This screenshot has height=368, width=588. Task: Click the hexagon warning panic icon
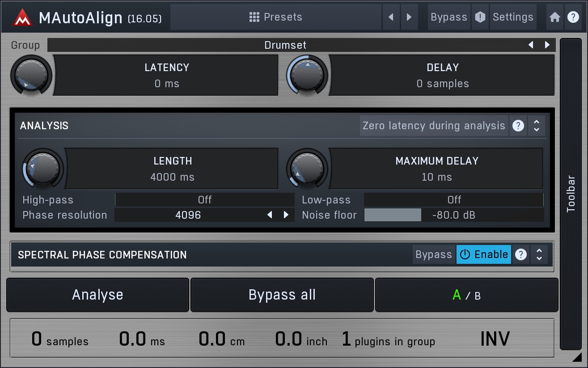[480, 17]
